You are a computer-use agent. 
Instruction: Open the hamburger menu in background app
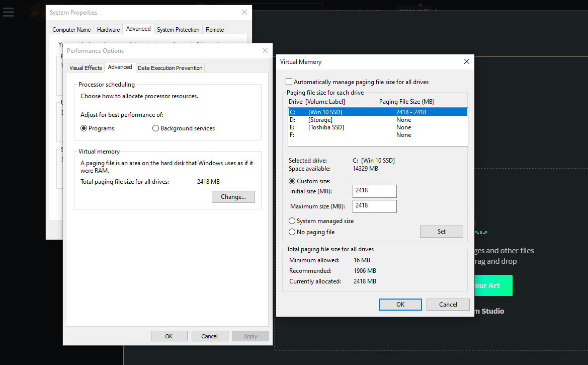click(8, 13)
